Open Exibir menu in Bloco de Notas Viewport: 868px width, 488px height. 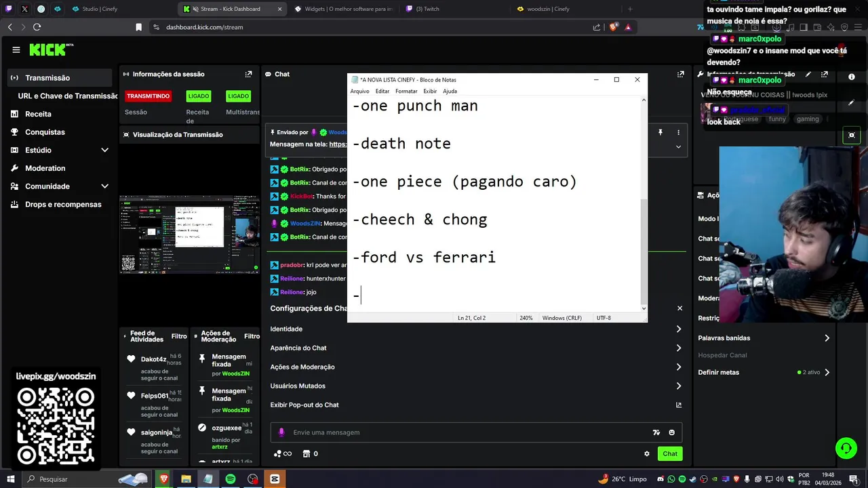coord(430,91)
